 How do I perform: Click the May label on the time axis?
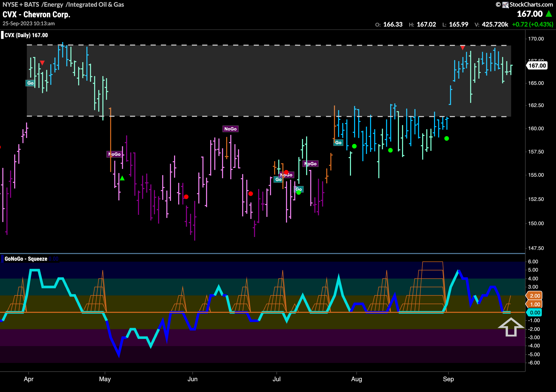(x=105, y=379)
